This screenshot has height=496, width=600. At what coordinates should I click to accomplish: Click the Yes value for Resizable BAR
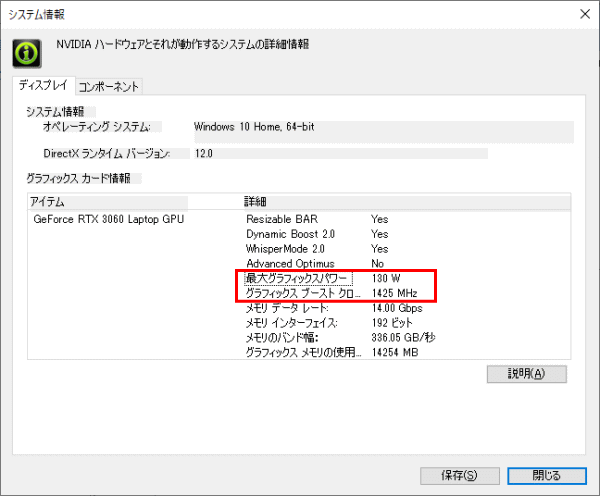380,219
